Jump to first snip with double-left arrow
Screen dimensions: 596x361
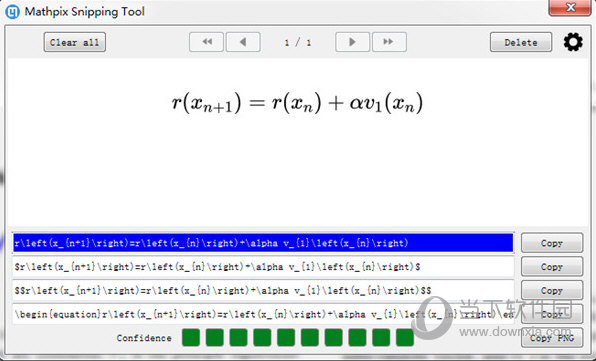(206, 42)
